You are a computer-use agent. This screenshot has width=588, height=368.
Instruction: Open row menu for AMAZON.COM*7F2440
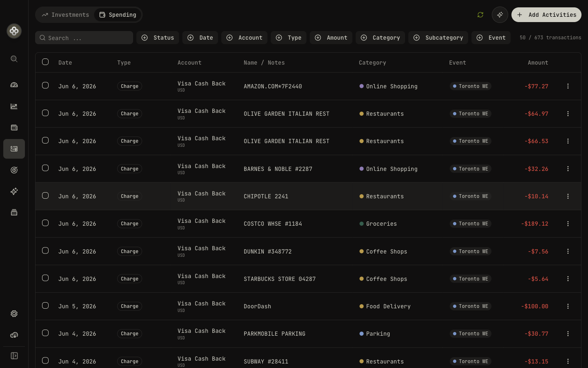tap(568, 86)
